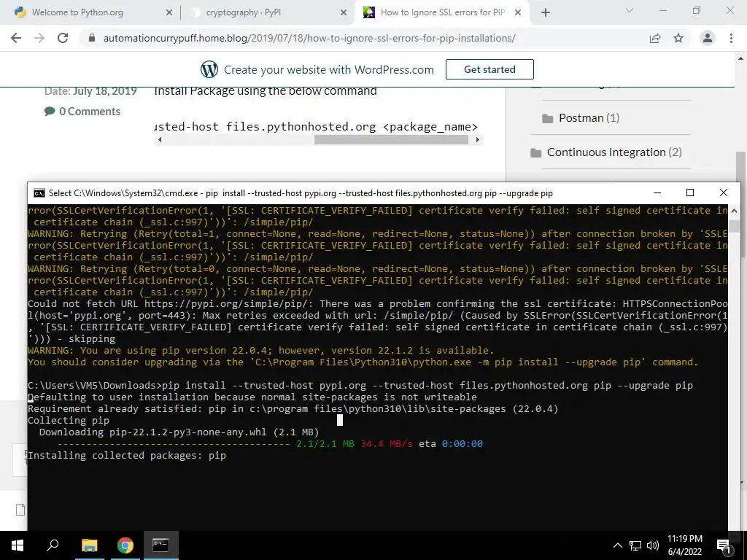This screenshot has height=560, width=747.
Task: Close the How to Ignore SSL tab
Action: pos(519,13)
